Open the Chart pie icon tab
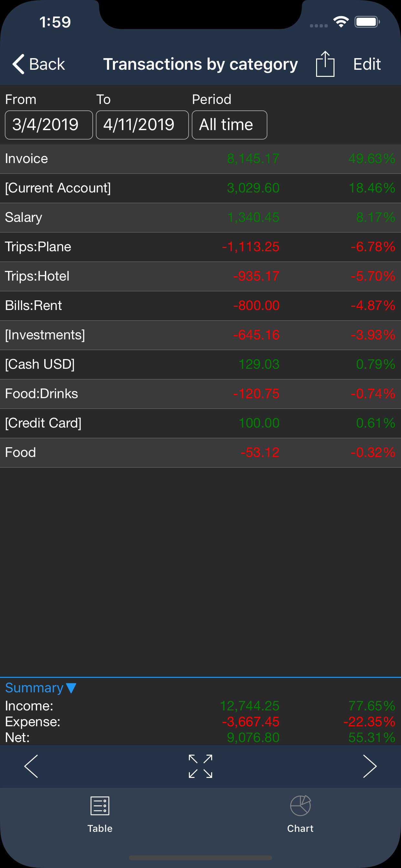This screenshot has width=401, height=868. coord(300,814)
